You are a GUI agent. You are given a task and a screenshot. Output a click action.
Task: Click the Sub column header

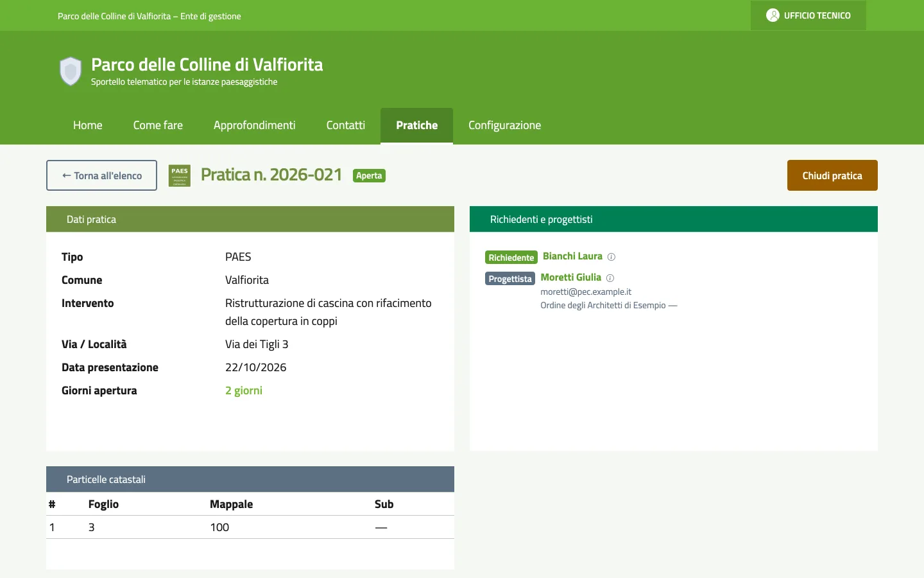coord(384,504)
